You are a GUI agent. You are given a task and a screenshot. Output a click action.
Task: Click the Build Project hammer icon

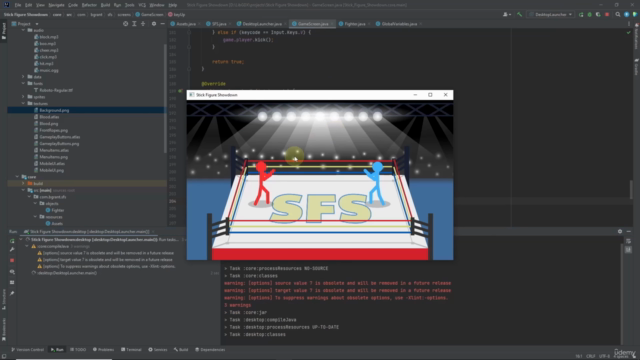(519, 14)
